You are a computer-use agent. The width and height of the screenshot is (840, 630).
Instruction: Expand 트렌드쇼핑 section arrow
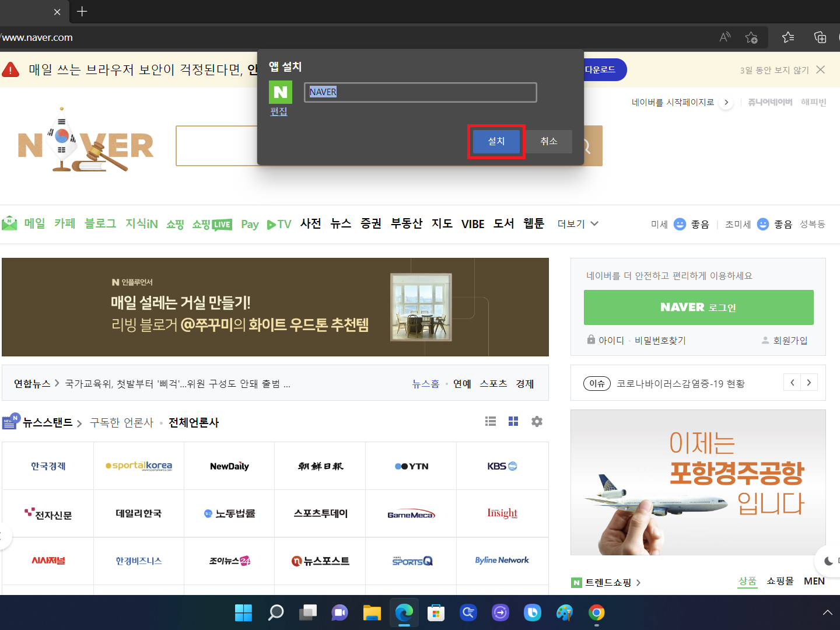638,582
